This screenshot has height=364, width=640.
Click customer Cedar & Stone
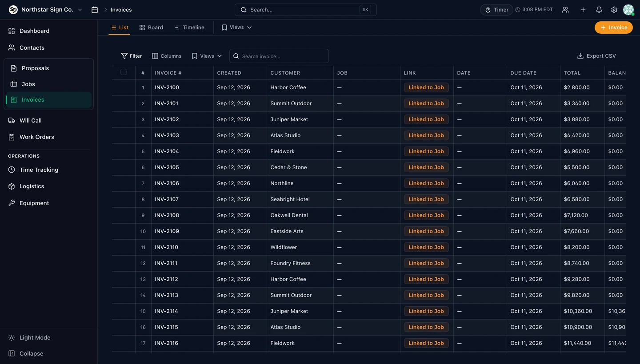(289, 167)
